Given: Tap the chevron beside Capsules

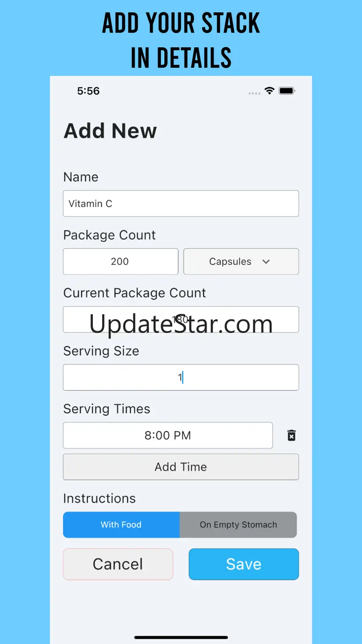Looking at the screenshot, I should (x=266, y=261).
